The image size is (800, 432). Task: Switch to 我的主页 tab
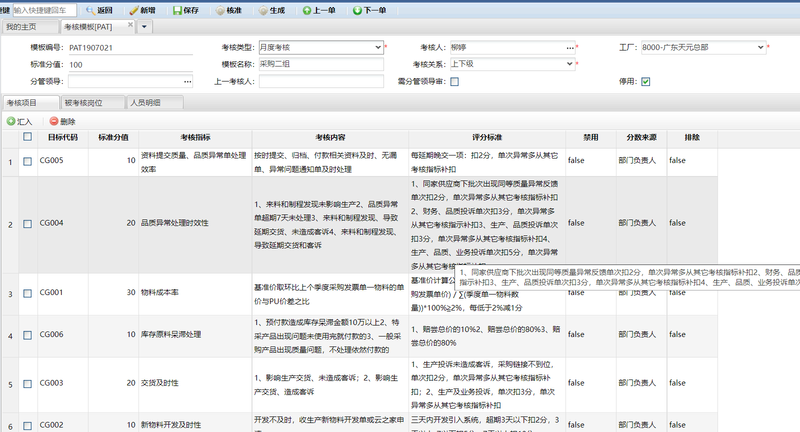29,27
